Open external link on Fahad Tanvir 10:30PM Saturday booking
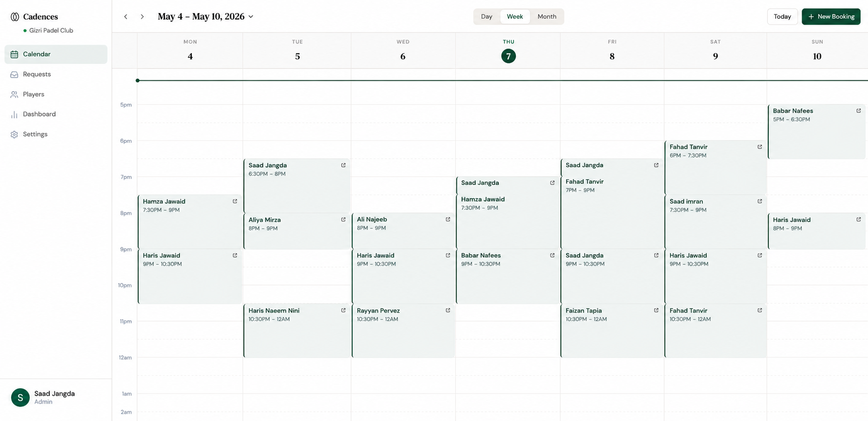This screenshot has height=421, width=868. (x=760, y=311)
